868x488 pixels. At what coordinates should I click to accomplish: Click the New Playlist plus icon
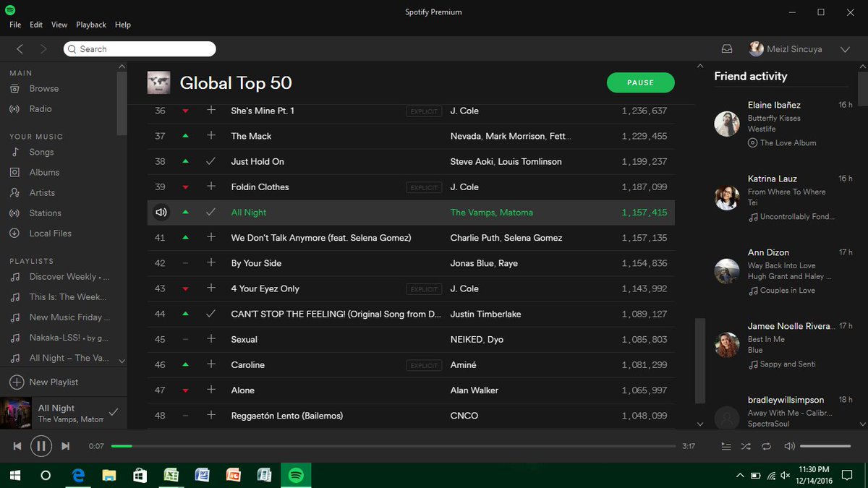(17, 382)
